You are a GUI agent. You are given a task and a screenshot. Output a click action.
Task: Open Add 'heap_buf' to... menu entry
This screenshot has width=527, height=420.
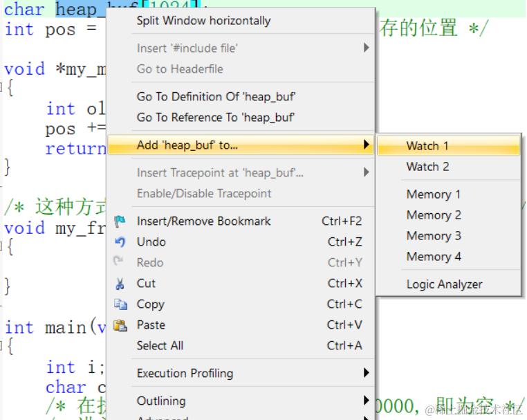[x=241, y=145]
